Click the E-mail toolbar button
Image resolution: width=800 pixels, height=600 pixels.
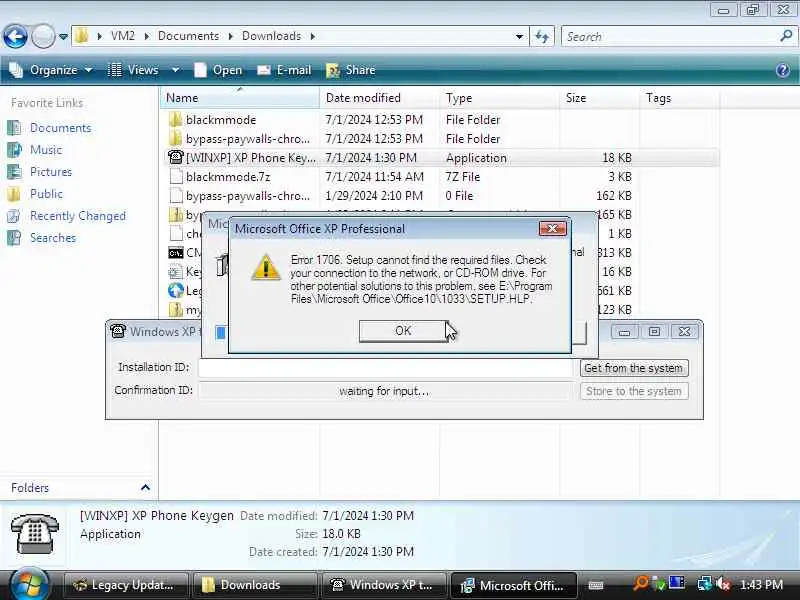285,70
